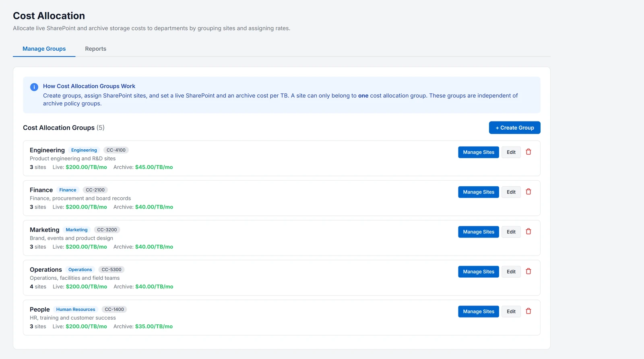The image size is (644, 359).
Task: Open Manage Sites for Finance
Action: pyautogui.click(x=479, y=192)
